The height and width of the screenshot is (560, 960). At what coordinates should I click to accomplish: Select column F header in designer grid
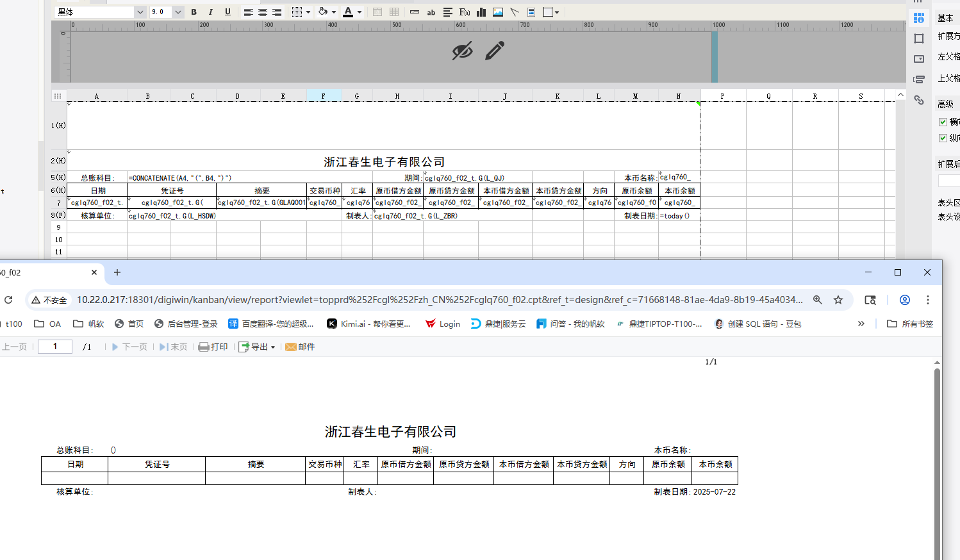(x=324, y=96)
